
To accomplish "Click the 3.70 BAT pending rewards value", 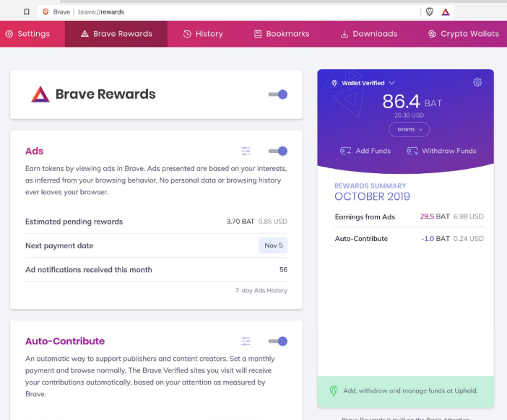I will pos(240,222).
